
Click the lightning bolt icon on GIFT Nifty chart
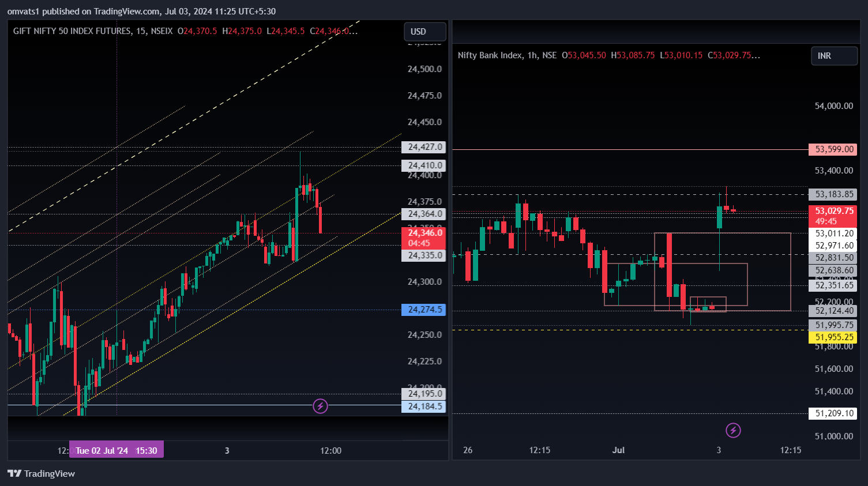[x=320, y=406]
